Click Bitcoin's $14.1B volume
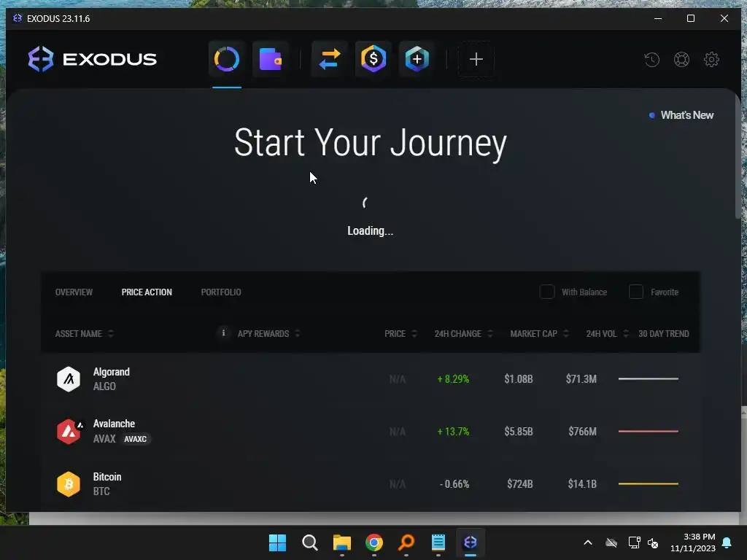This screenshot has width=747, height=560. tap(582, 484)
